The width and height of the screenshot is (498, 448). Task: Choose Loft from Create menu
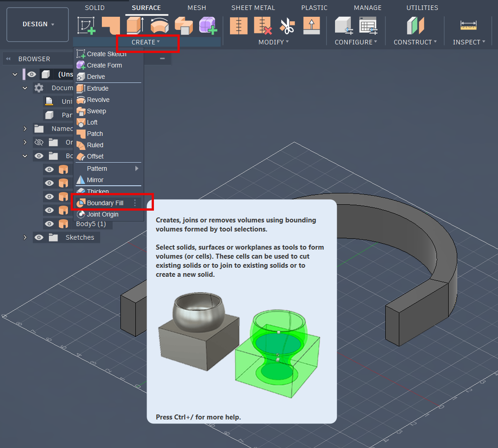point(108,123)
